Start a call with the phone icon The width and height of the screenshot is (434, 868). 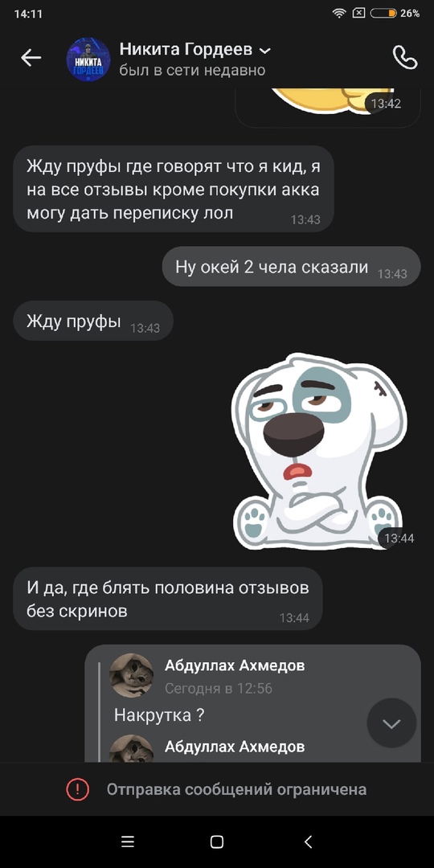pyautogui.click(x=404, y=58)
